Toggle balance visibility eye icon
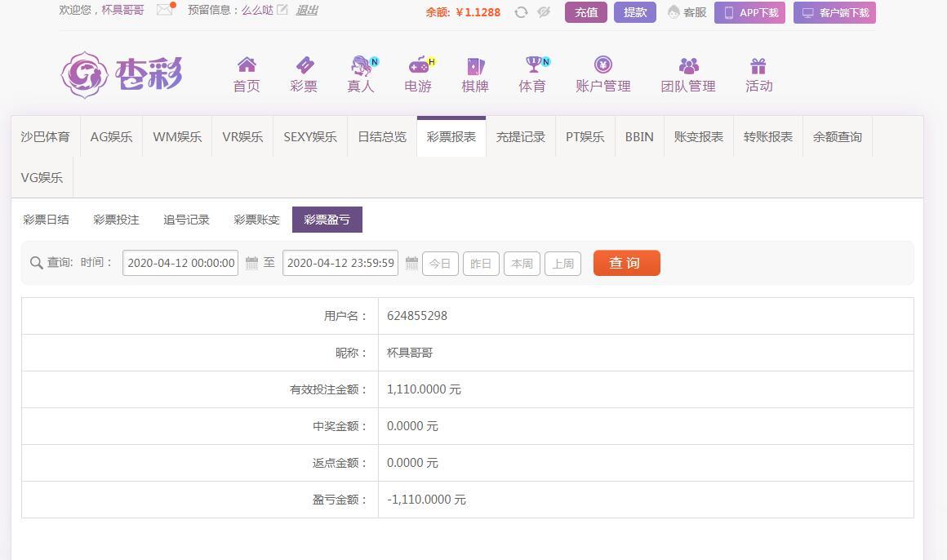Viewport: 947px width, 560px height. click(x=544, y=12)
